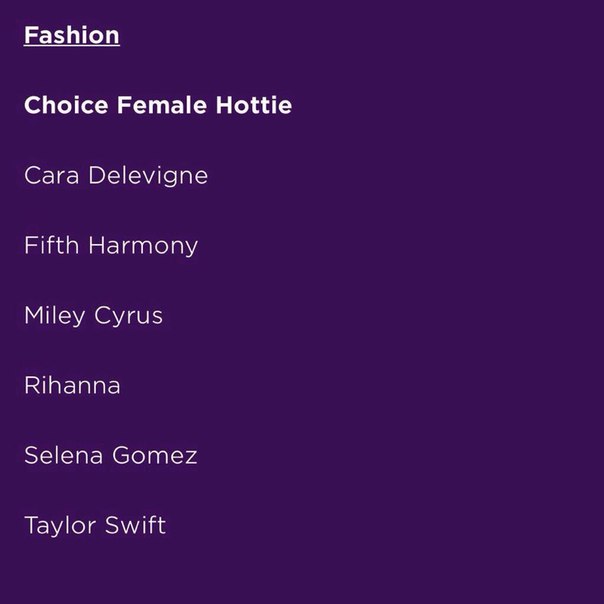Select nominee Cara Delevigne
The height and width of the screenshot is (604, 604).
pyautogui.click(x=116, y=176)
